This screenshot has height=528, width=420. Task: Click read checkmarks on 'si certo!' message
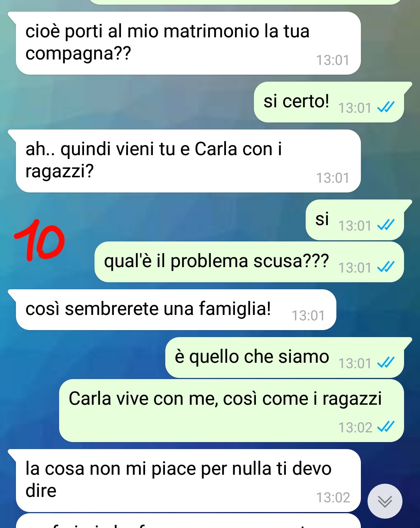pyautogui.click(x=386, y=107)
